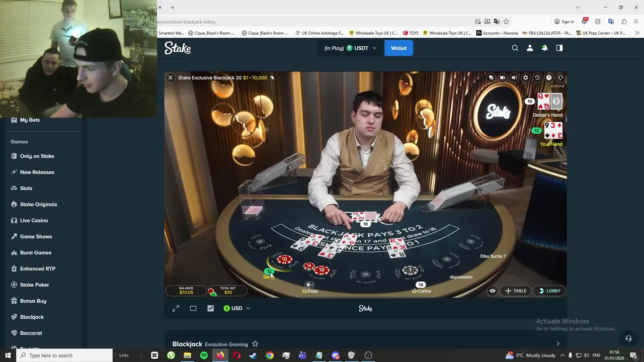Open the USDT currency dropdown
This screenshot has height=362, width=644.
[x=351, y=48]
